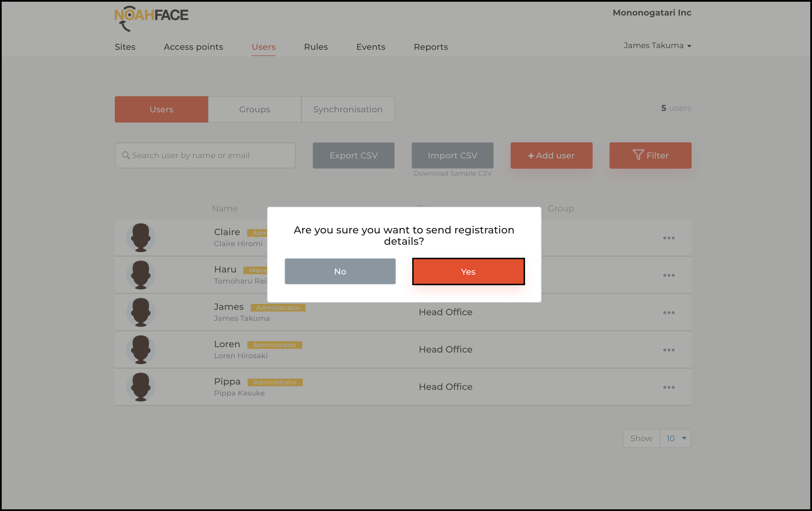Open the three-dot menu for Claire

[668, 238]
